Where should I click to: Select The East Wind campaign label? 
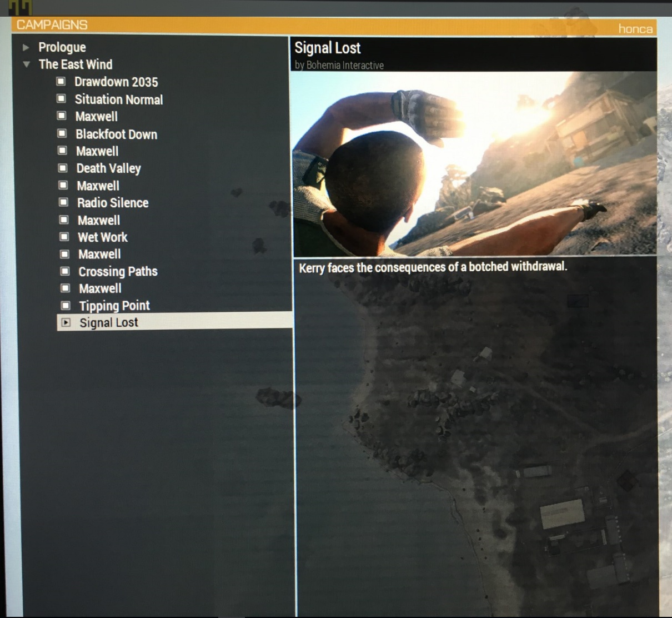76,64
